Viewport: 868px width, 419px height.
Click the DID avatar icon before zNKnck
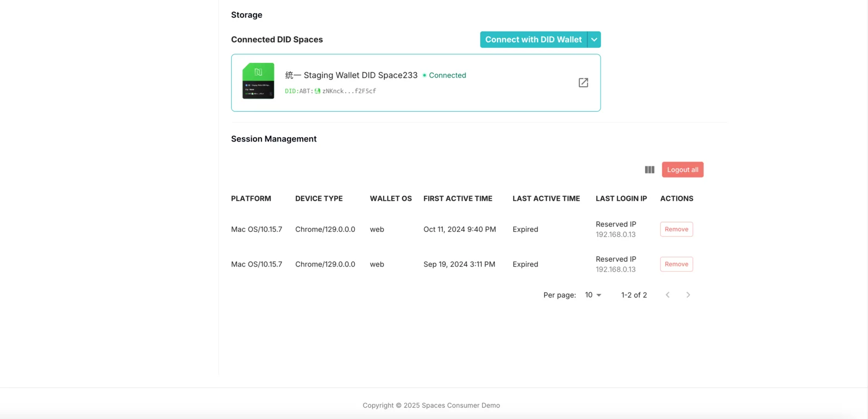[x=317, y=91]
